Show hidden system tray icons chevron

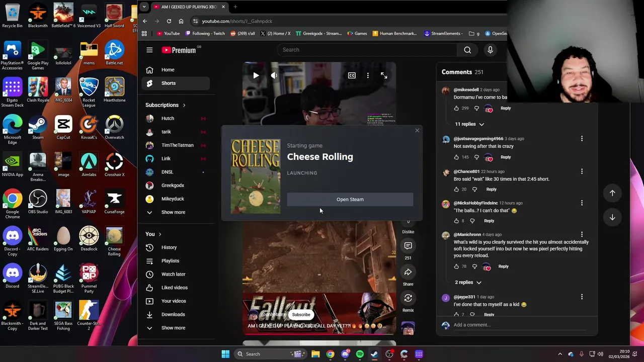pos(560,354)
